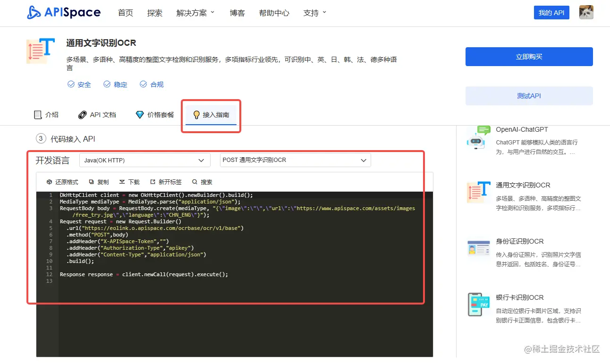Image resolution: width=610 pixels, height=364 pixels.
Task: Click the 还原格式 toolbar button
Action: (62, 182)
